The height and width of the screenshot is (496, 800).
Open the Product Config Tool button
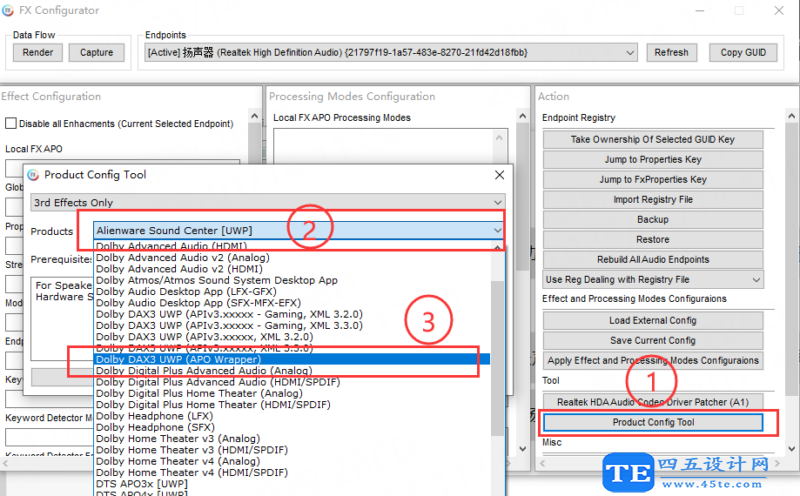[653, 422]
